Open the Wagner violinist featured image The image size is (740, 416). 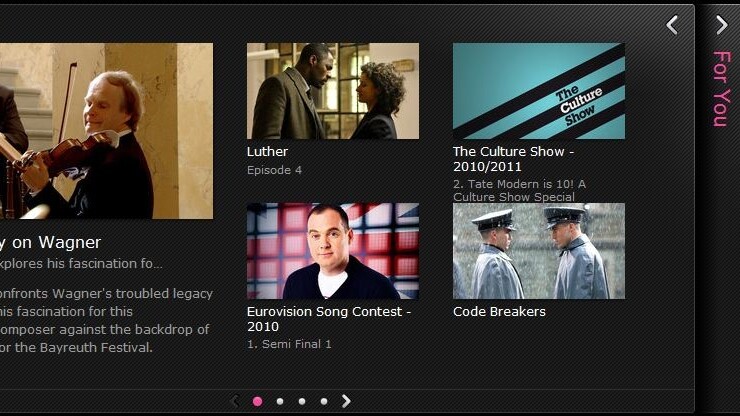106,131
